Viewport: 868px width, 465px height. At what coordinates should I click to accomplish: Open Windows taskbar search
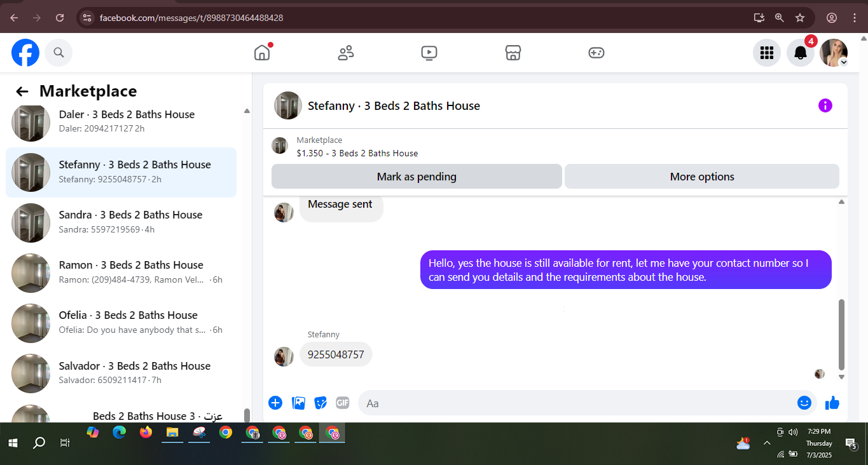pyautogui.click(x=39, y=442)
